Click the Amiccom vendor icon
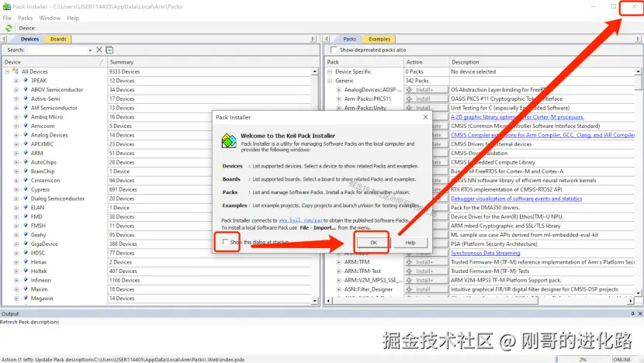Image resolution: width=644 pixels, height=363 pixels. 26,126
